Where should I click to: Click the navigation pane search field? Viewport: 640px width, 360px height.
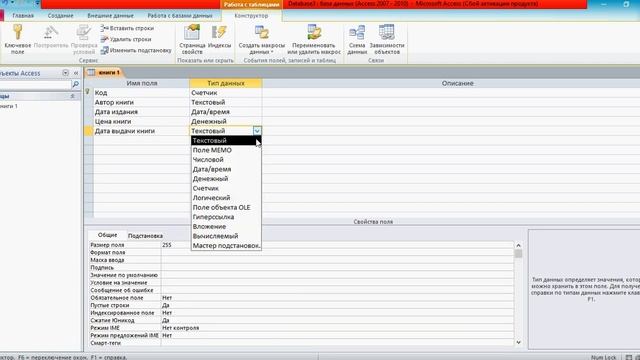(35, 84)
